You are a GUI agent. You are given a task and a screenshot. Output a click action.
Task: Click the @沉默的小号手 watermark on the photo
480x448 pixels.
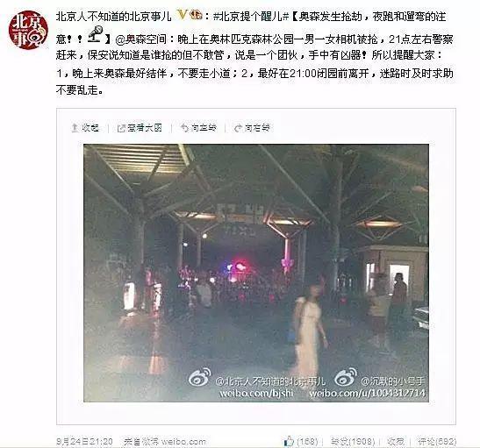pyautogui.click(x=393, y=381)
